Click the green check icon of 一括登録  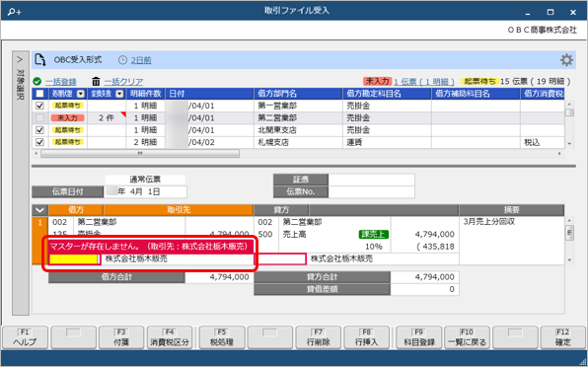(x=37, y=81)
